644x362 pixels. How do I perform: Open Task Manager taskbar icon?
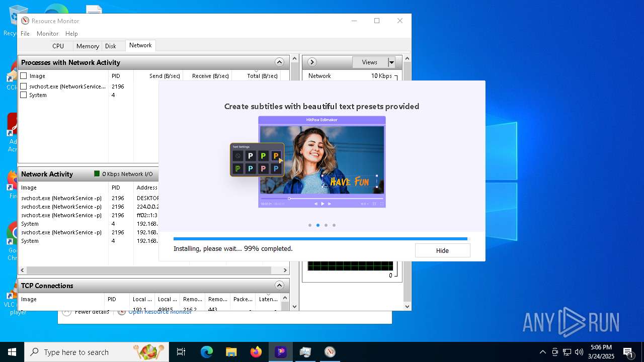pyautogui.click(x=305, y=352)
